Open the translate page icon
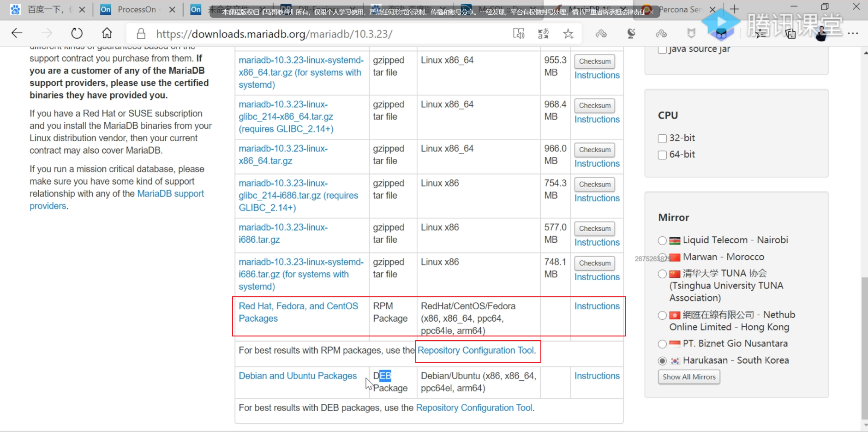This screenshot has width=868, height=432. point(543,33)
